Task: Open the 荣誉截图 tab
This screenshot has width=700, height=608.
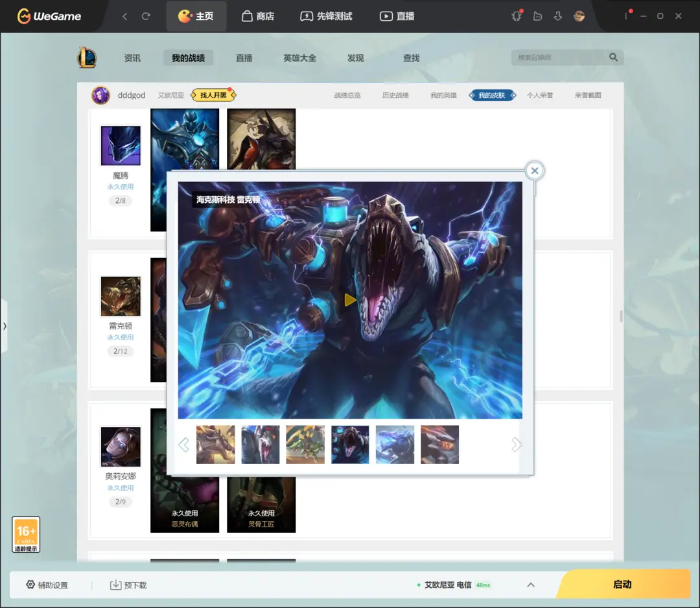Action: (x=589, y=95)
